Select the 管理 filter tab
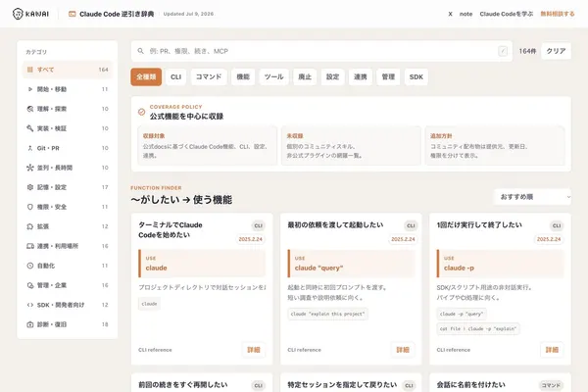Viewport: 588px width, 392px height. pos(388,76)
